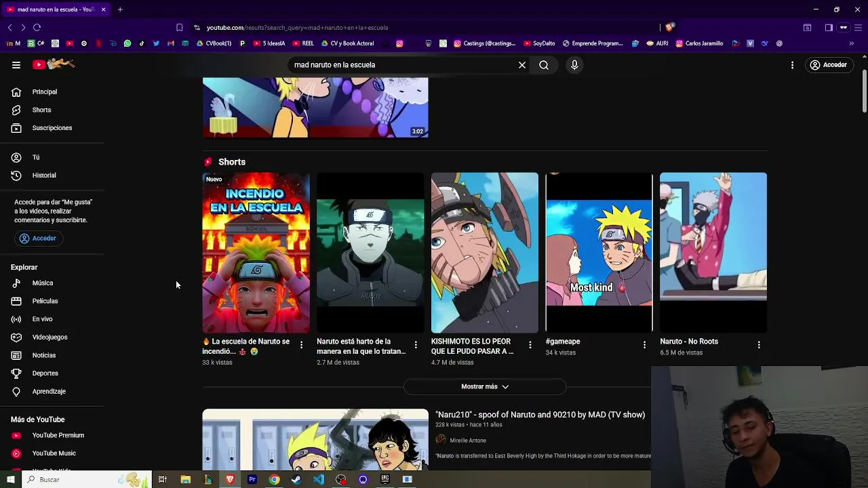Go back with the browser back arrow
This screenshot has width=868, height=488.
point(9,28)
